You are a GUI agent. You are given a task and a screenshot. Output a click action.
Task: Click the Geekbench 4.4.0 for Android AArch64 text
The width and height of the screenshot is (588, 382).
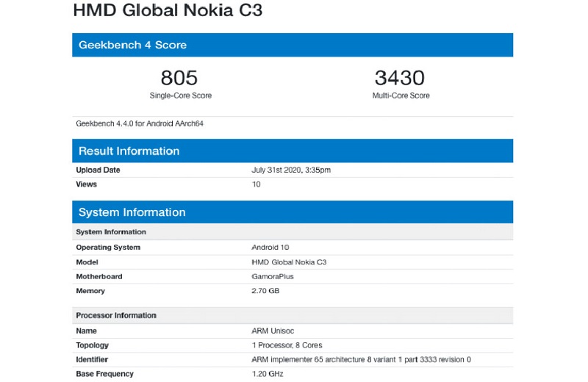[x=140, y=123]
